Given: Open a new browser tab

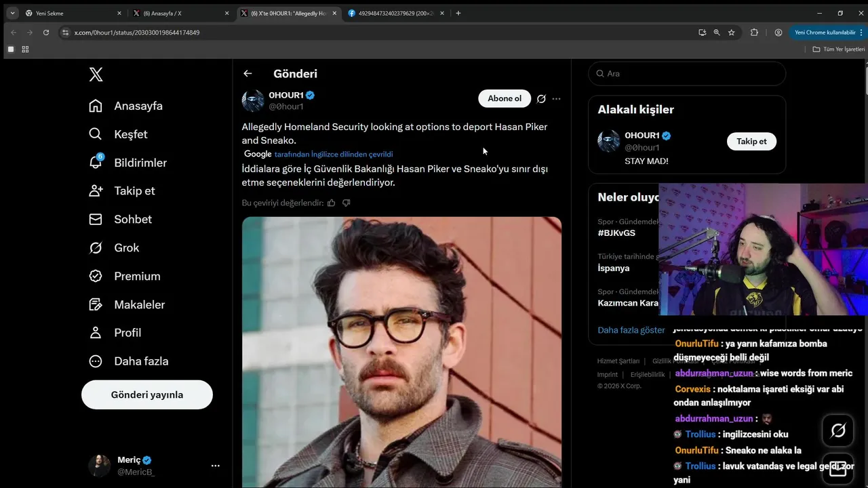Looking at the screenshot, I should [x=458, y=13].
